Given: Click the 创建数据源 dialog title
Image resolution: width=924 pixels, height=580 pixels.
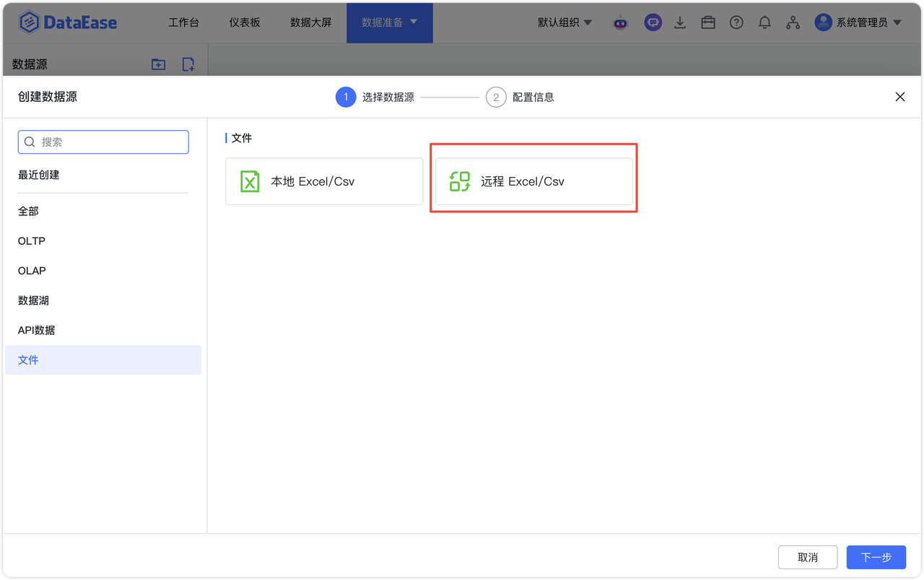Looking at the screenshot, I should click(48, 97).
